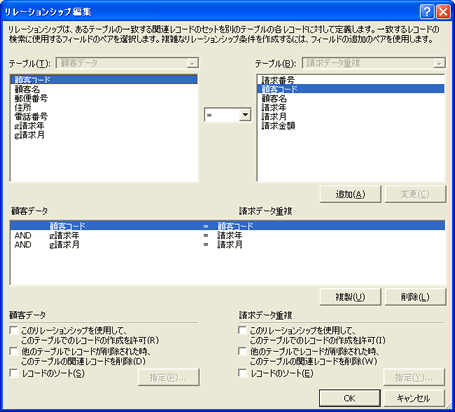Click the キャンセル button
455x412 pixels.
point(414,398)
